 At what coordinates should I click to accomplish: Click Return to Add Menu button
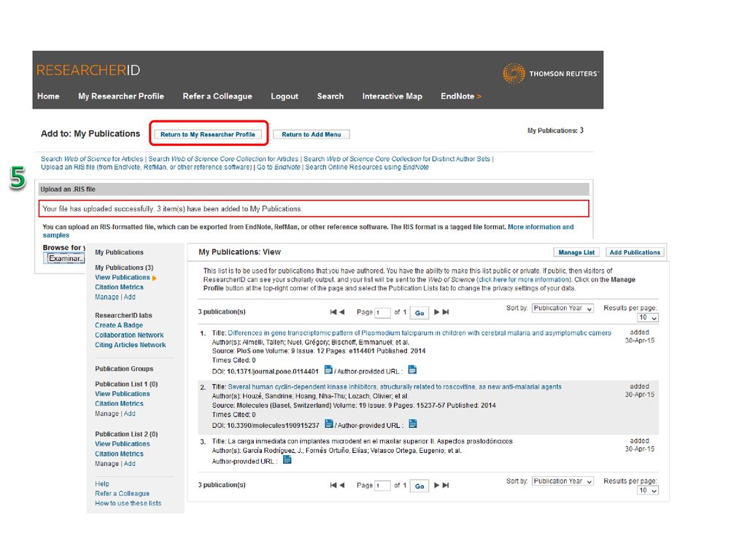311,135
